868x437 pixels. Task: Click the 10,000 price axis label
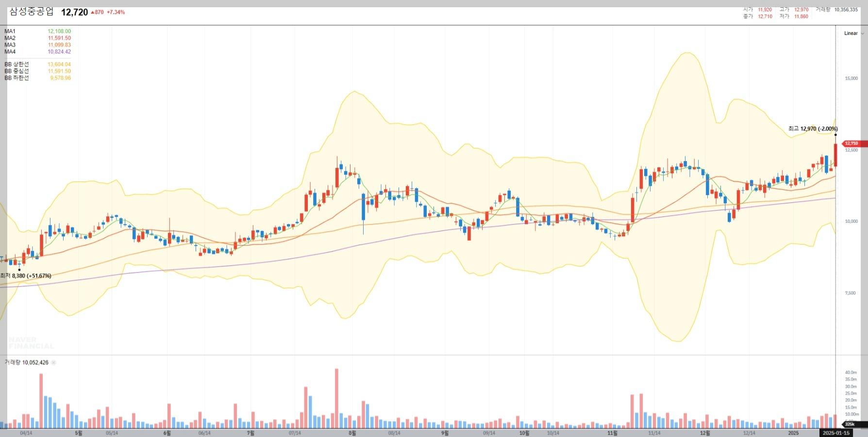coord(851,221)
